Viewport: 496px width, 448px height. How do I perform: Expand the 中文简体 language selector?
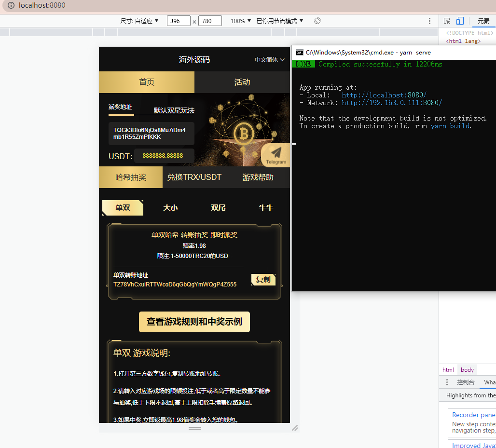coord(270,60)
